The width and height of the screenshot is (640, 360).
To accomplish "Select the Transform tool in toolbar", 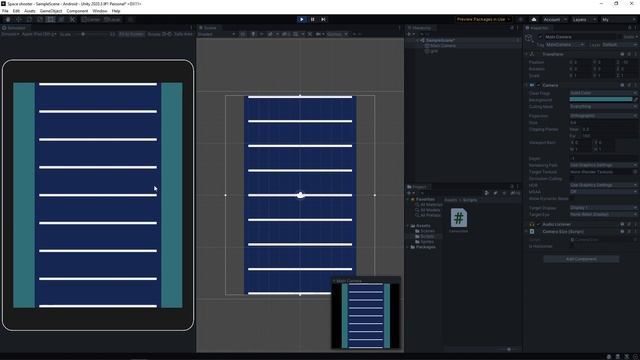I will pos(61,19).
